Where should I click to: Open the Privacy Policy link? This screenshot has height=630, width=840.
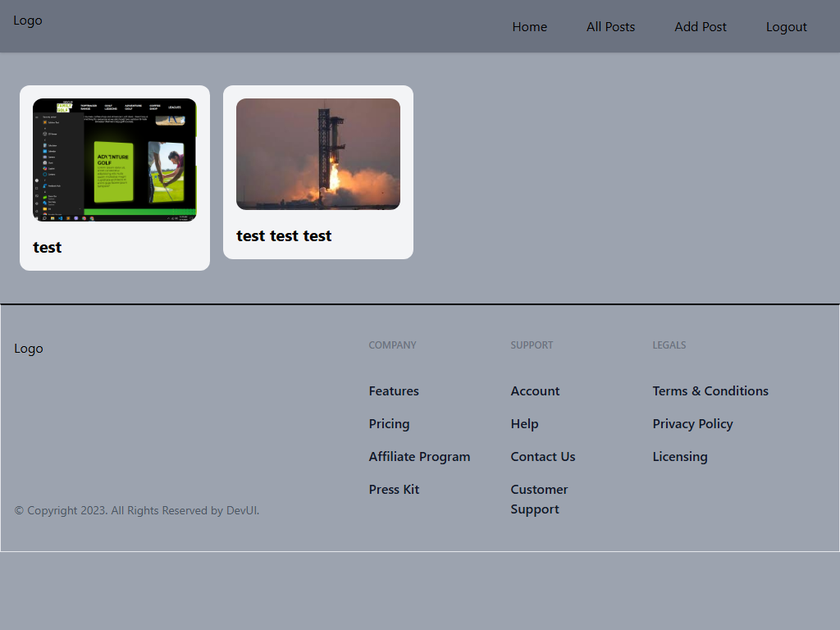click(692, 424)
